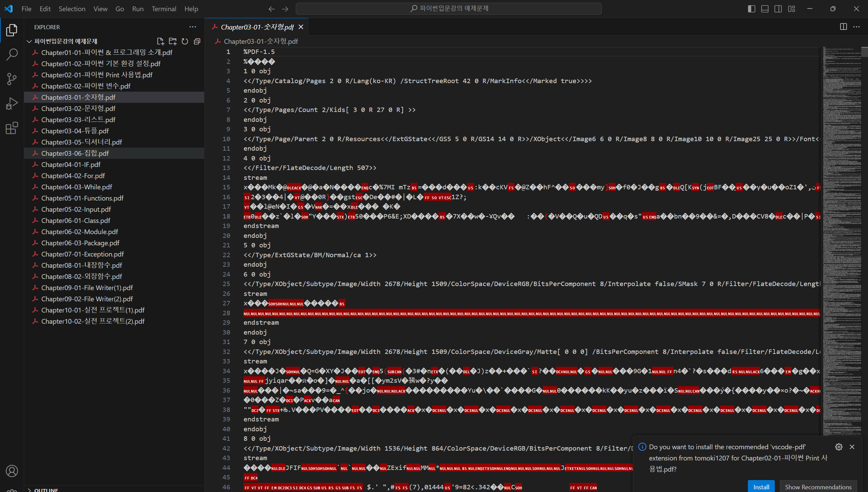Click the VS Code logo icon
Screen dimensions: 868x492
(x=8, y=9)
